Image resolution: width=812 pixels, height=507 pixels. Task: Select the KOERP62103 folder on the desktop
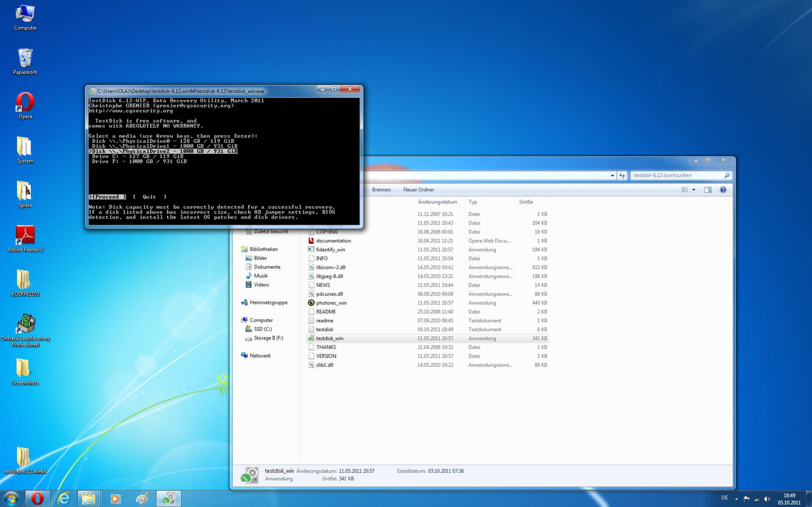pos(25,283)
